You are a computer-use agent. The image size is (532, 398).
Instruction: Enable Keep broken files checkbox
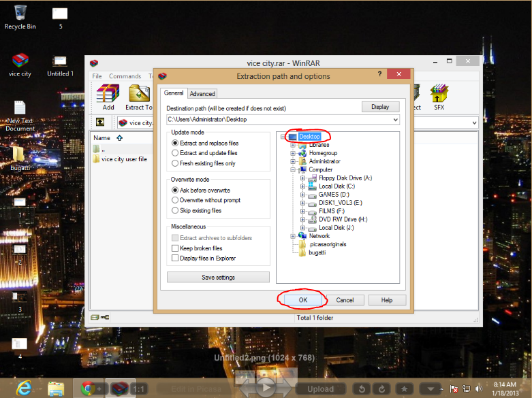(x=175, y=248)
